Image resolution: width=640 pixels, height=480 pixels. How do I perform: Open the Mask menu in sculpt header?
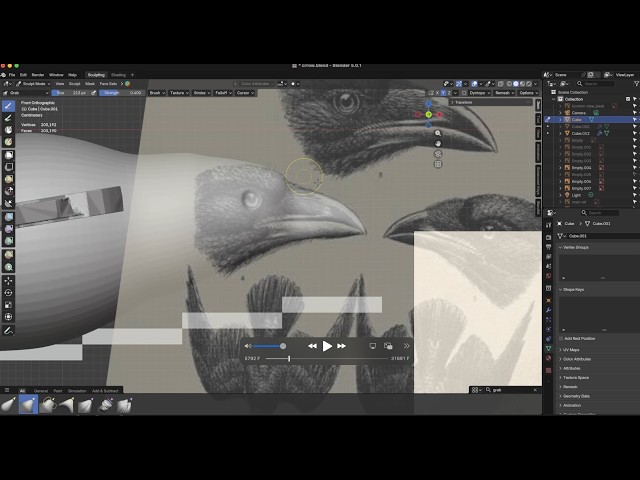(x=90, y=84)
